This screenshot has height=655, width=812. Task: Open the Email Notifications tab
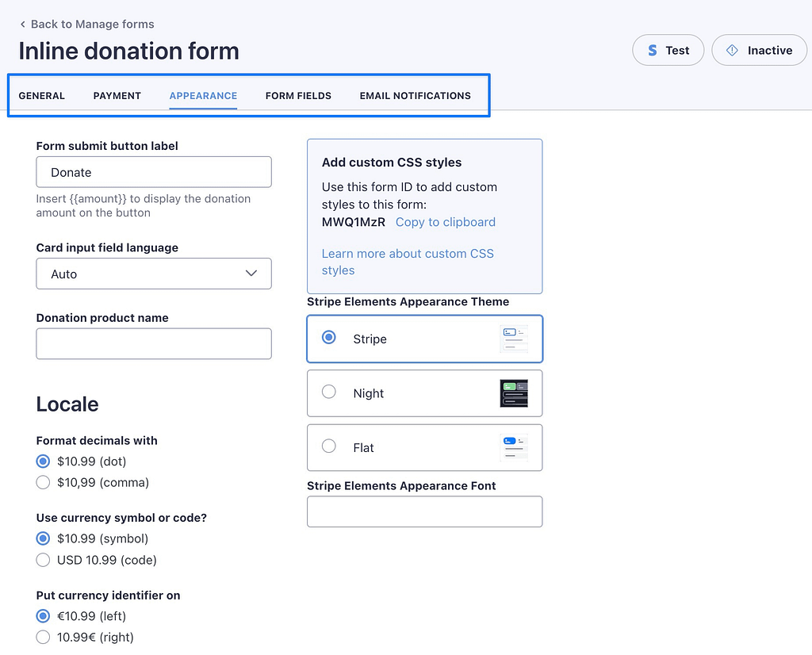(416, 96)
